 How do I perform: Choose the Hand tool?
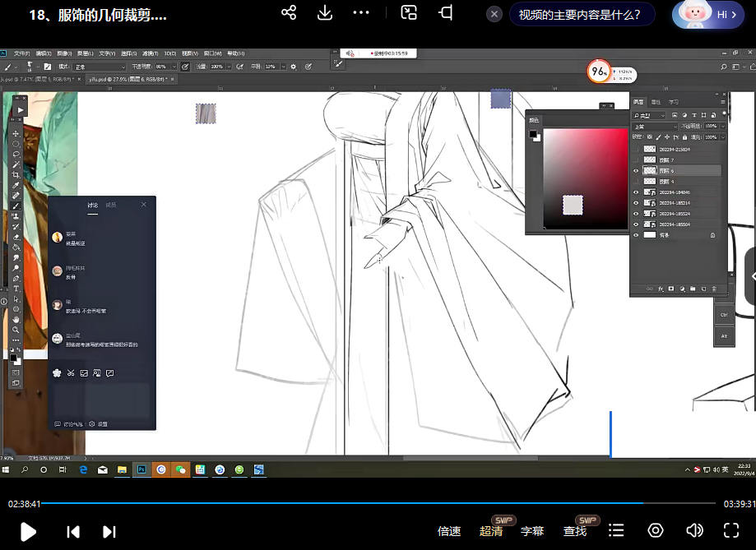click(x=16, y=319)
